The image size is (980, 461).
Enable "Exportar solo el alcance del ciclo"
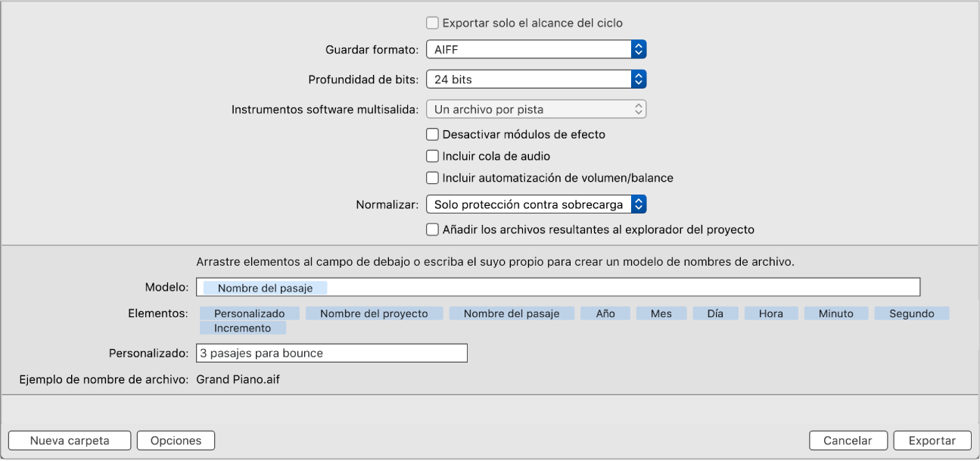[432, 23]
